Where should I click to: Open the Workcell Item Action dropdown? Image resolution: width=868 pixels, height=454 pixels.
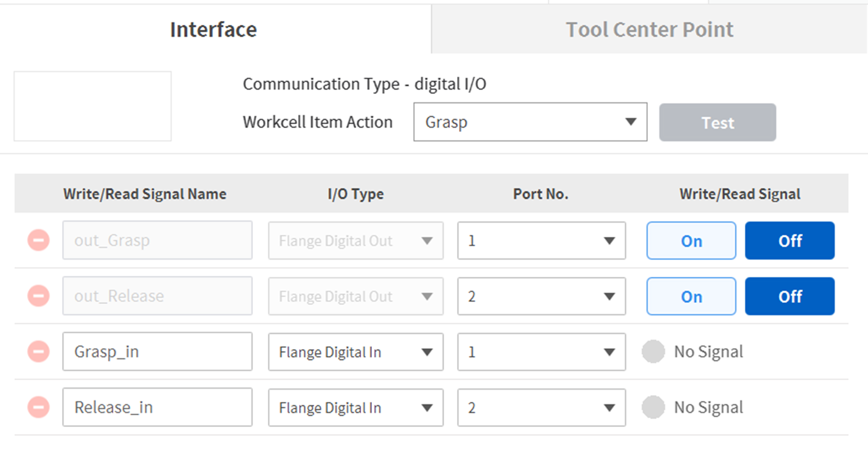click(530, 122)
